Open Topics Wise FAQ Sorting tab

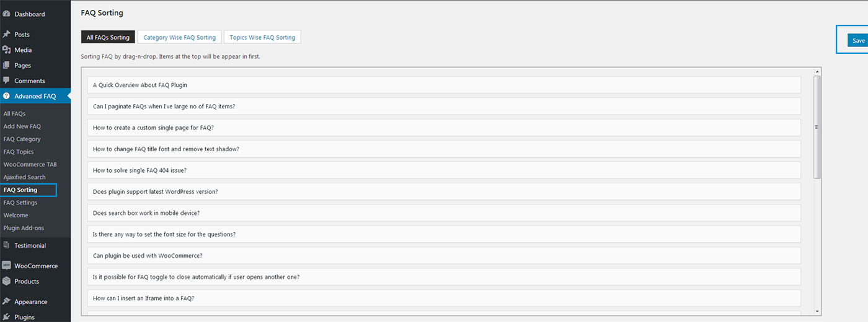pyautogui.click(x=262, y=37)
